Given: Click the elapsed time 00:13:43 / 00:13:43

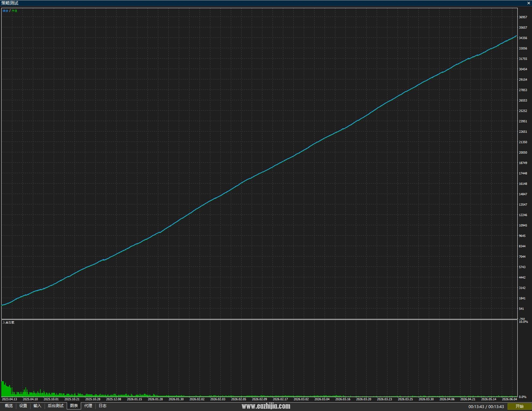Looking at the screenshot, I should point(486,406).
